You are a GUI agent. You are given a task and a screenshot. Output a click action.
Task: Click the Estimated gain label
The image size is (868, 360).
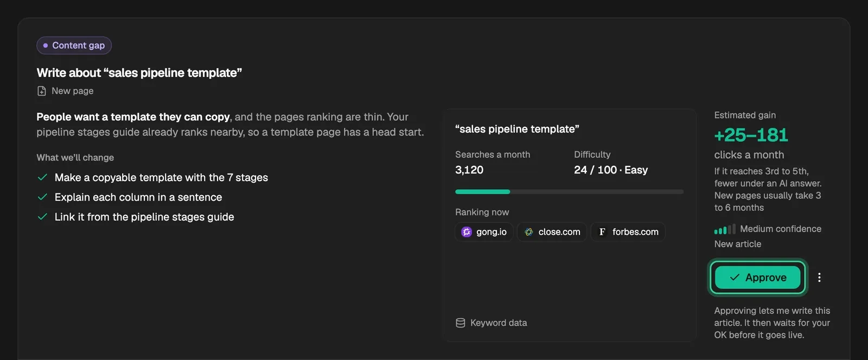tap(745, 115)
